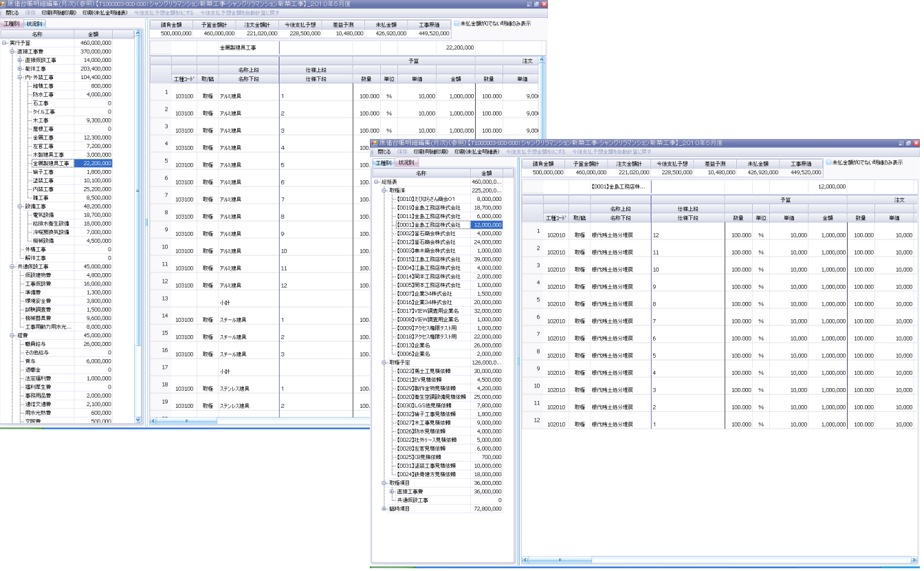Collapse the 設備工事 tree node

click(20, 206)
